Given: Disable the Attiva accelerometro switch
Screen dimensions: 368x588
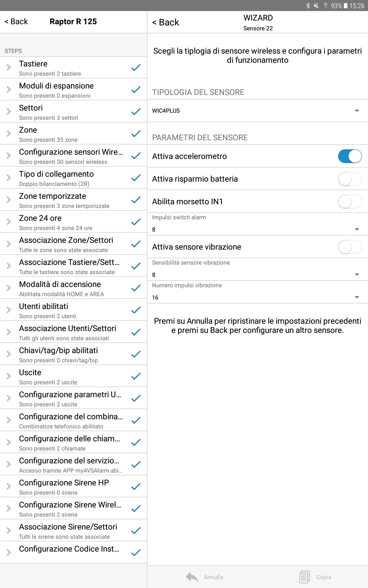Looking at the screenshot, I should 350,156.
